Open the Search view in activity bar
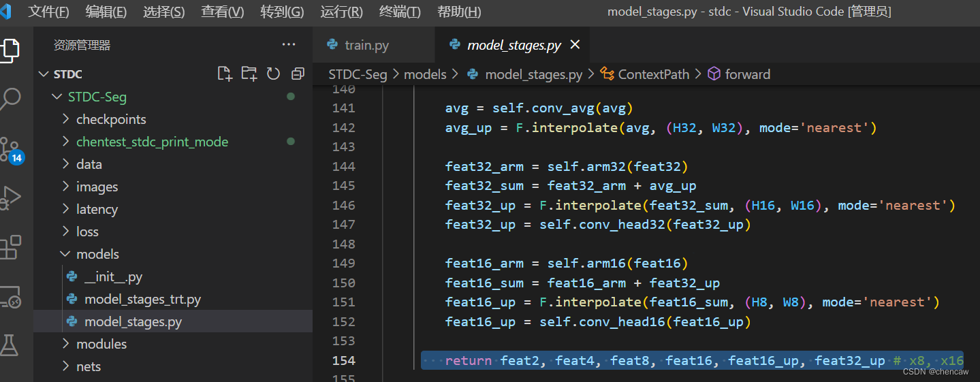This screenshot has width=980, height=382. tap(10, 99)
